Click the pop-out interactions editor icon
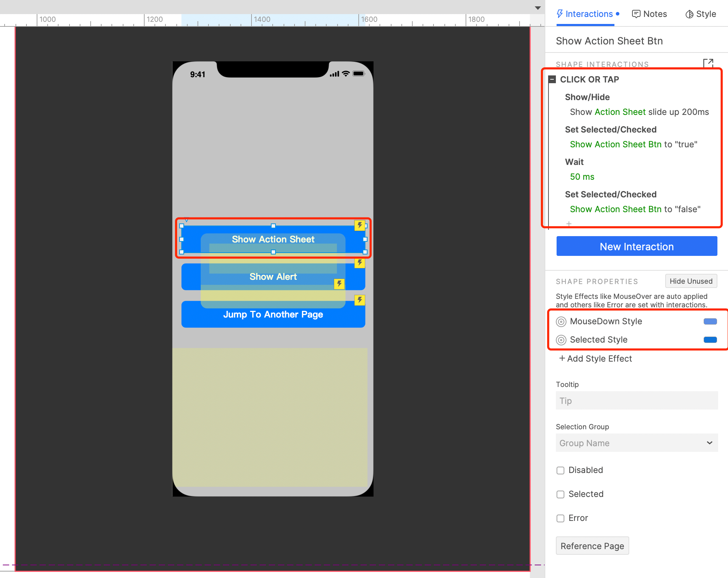Viewport: 728px width, 578px height. pos(708,63)
